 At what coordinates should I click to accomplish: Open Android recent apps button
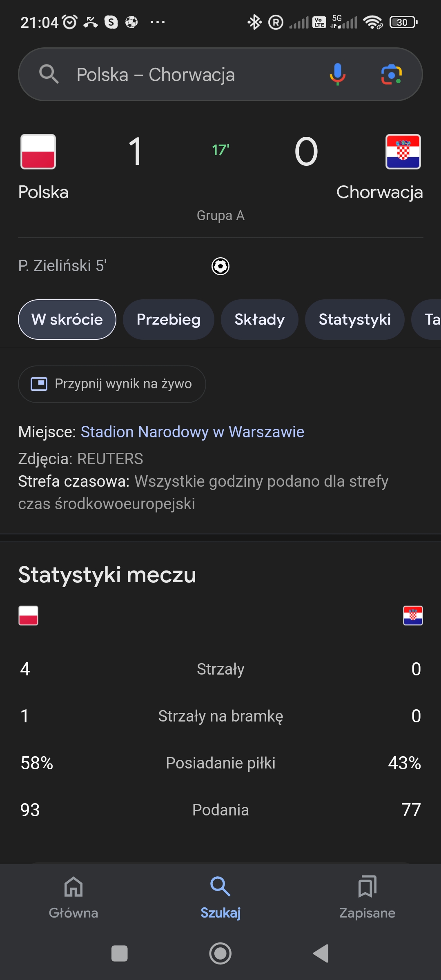tap(120, 953)
